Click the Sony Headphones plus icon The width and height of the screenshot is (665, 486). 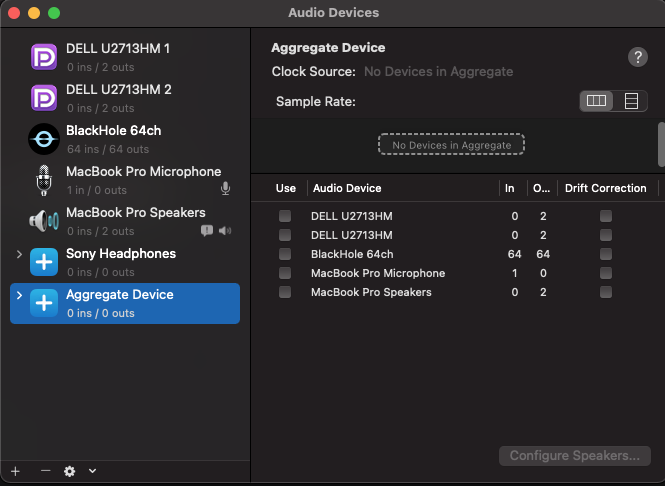(x=44, y=262)
